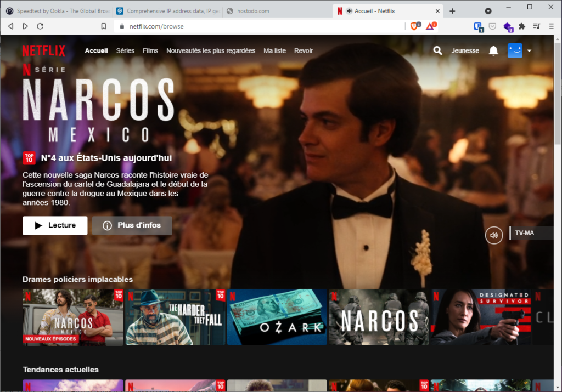
Task: Open The Harder They Fall thumbnail
Action: point(175,317)
